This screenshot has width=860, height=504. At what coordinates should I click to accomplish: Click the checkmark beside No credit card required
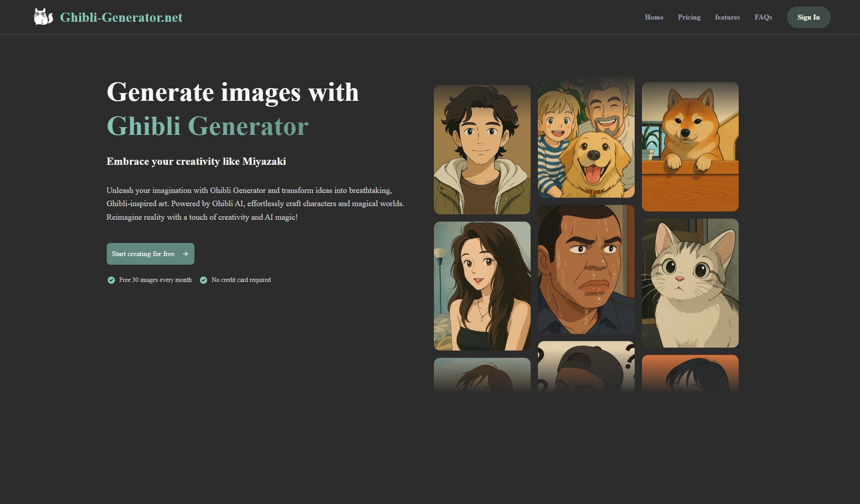click(204, 280)
